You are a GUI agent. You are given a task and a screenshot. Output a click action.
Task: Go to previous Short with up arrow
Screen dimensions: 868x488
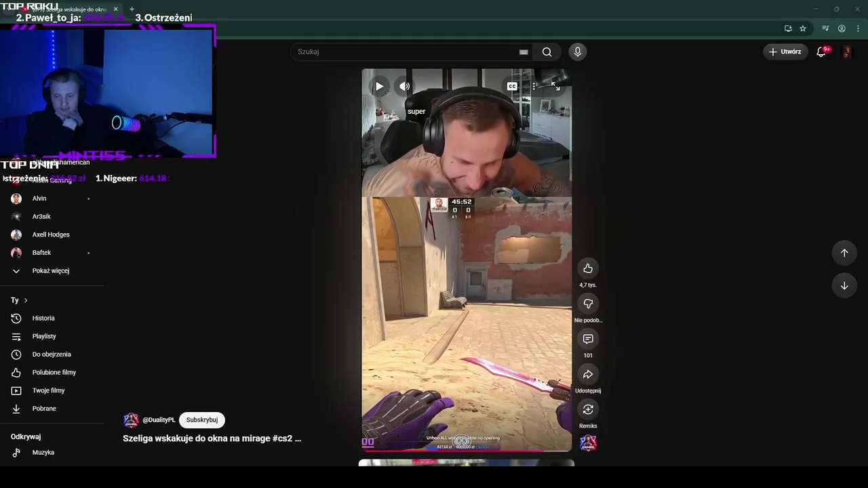[844, 253]
